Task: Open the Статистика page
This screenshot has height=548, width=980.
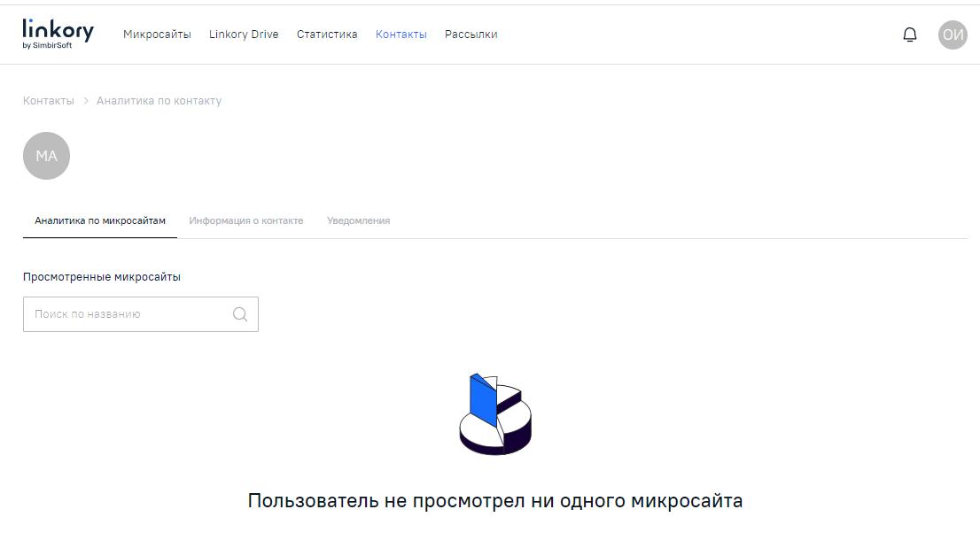Action: point(326,34)
